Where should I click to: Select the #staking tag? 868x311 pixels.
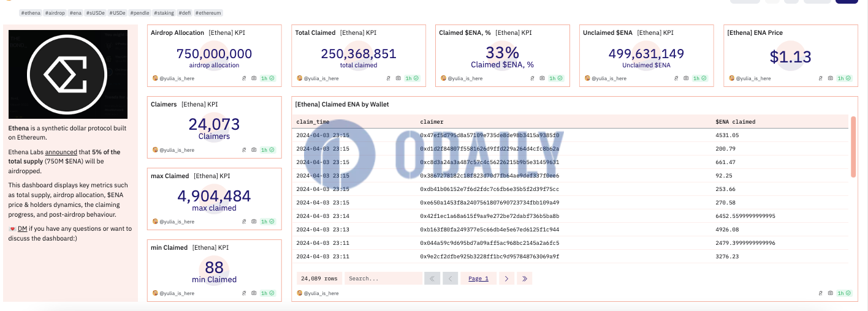(164, 12)
